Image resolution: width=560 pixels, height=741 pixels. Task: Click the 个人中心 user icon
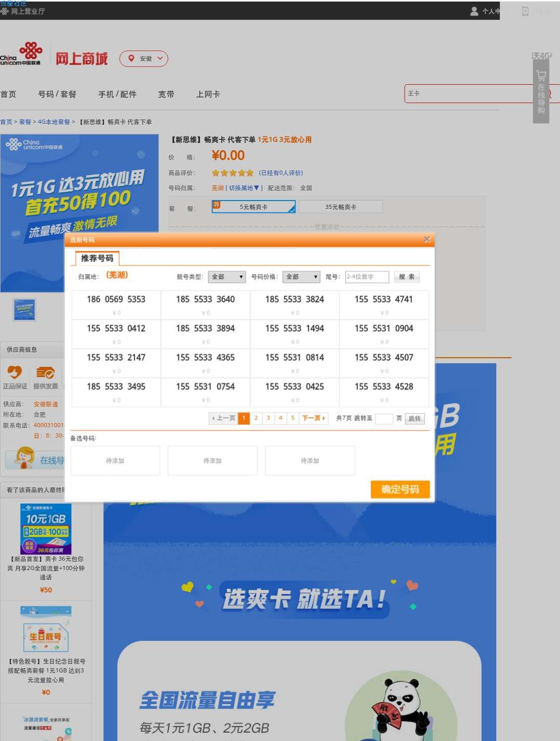474,11
